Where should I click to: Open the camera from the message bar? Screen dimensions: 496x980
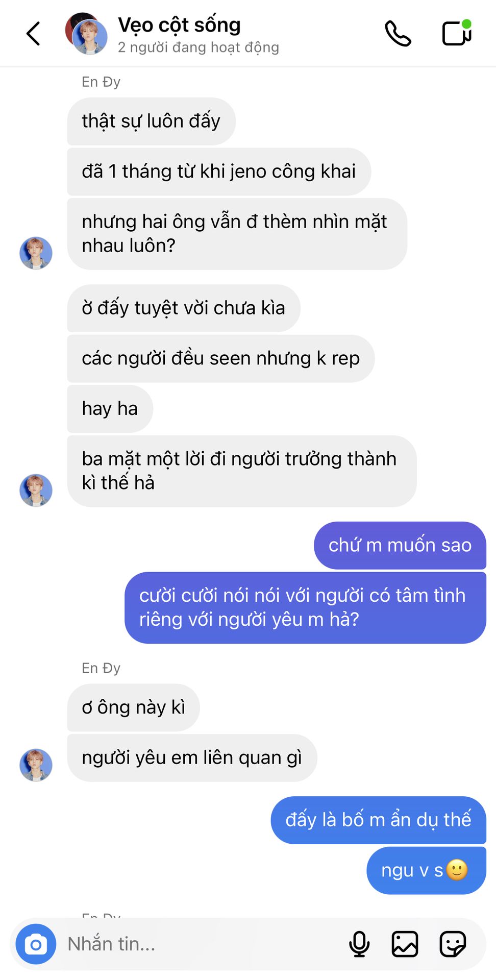(36, 944)
